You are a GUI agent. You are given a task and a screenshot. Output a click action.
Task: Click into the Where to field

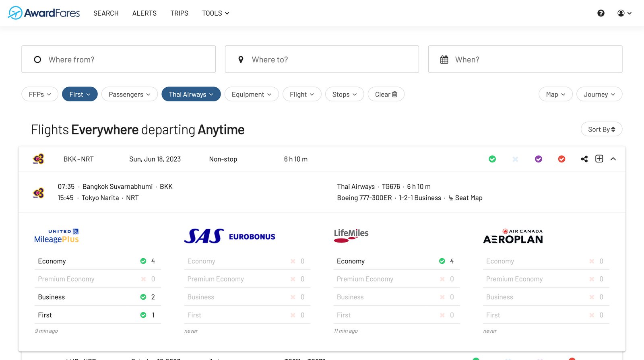[322, 59]
